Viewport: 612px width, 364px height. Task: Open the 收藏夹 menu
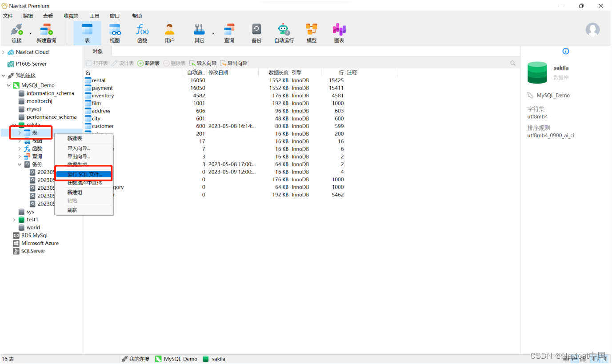[x=71, y=16]
